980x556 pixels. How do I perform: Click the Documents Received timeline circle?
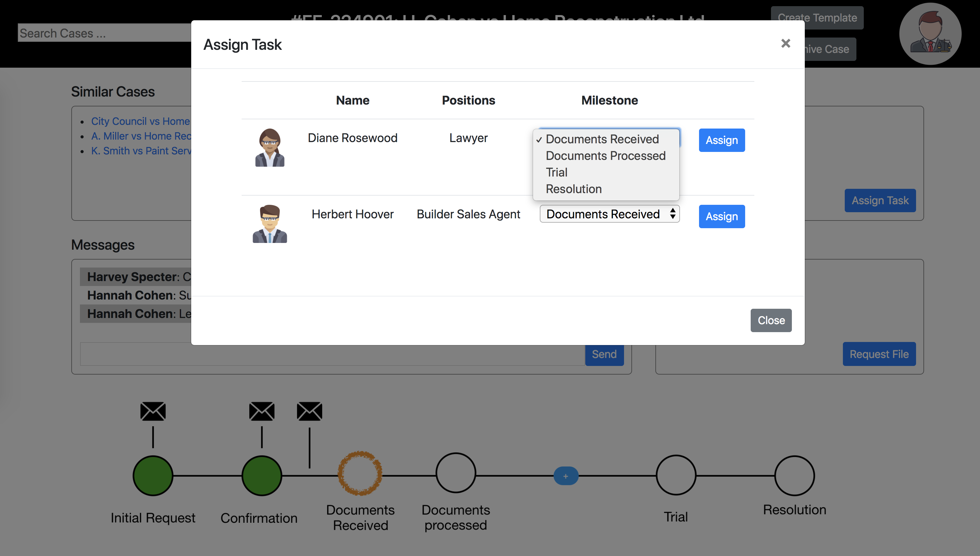coord(360,474)
